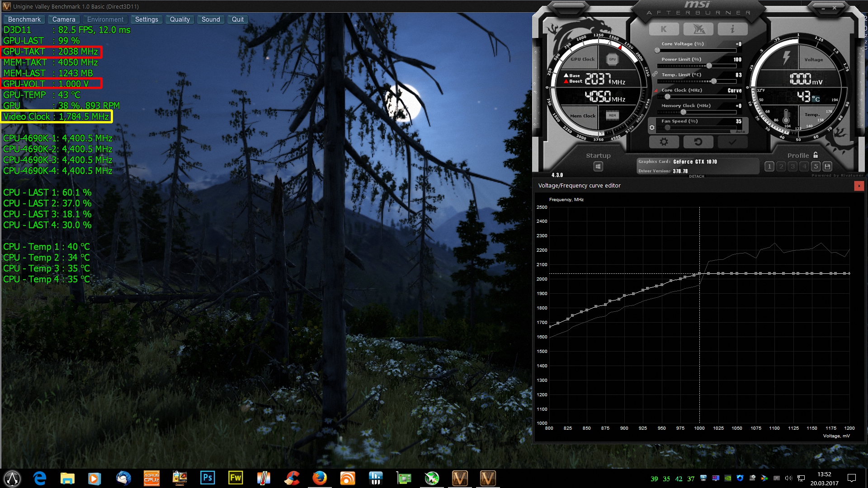This screenshot has height=488, width=868.
Task: Save profile using floppy disk icon
Action: [827, 167]
